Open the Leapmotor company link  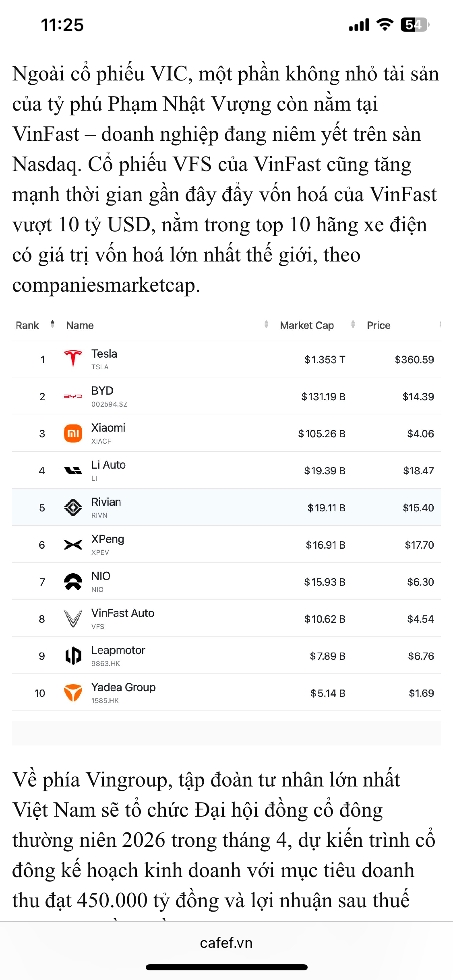(x=118, y=650)
